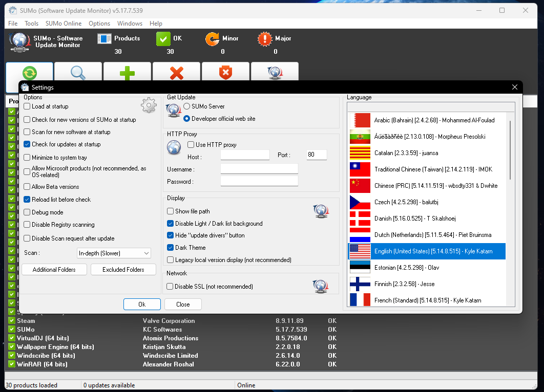544x392 pixels.
Task: Click the Close button in Settings
Action: click(183, 304)
